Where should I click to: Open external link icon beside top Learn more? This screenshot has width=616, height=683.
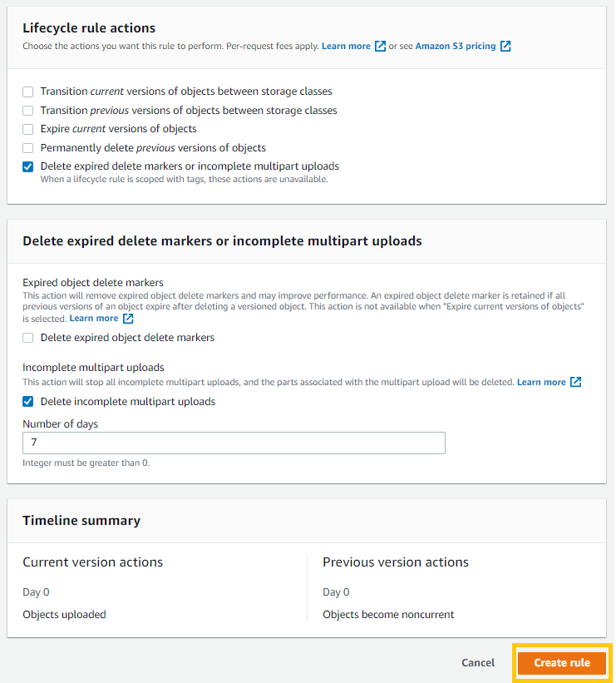coord(380,47)
